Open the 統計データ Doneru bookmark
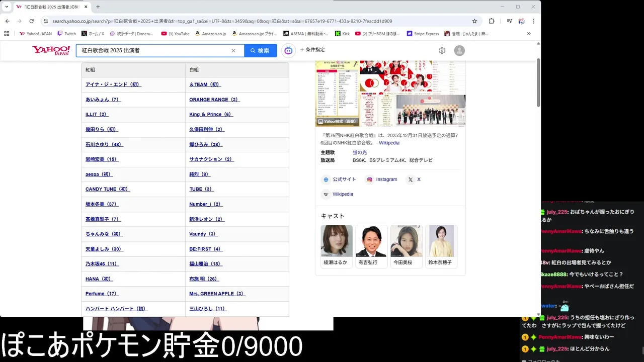This screenshot has width=644, height=362. [131, 34]
